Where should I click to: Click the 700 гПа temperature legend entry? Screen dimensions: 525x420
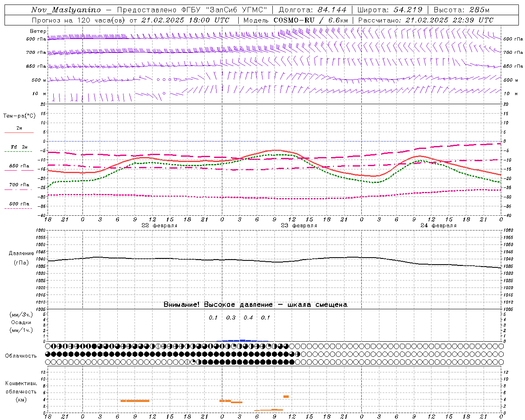click(x=19, y=185)
